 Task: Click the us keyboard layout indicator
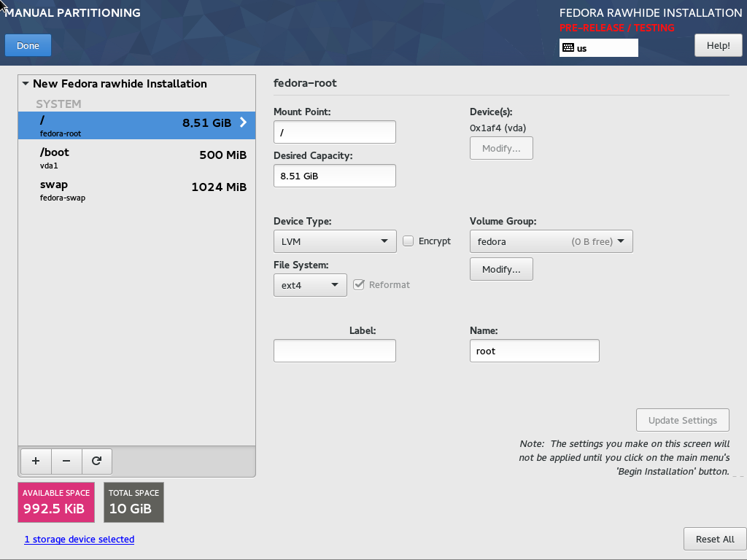[x=599, y=47]
